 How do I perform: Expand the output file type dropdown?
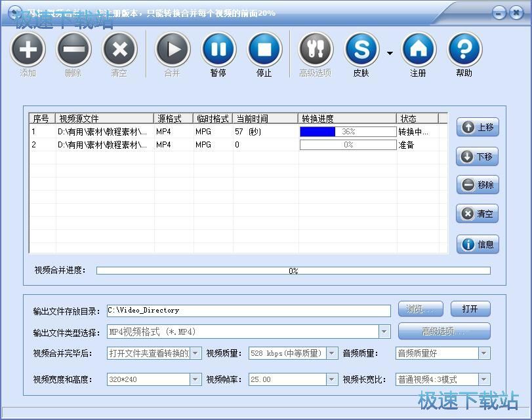(x=384, y=332)
